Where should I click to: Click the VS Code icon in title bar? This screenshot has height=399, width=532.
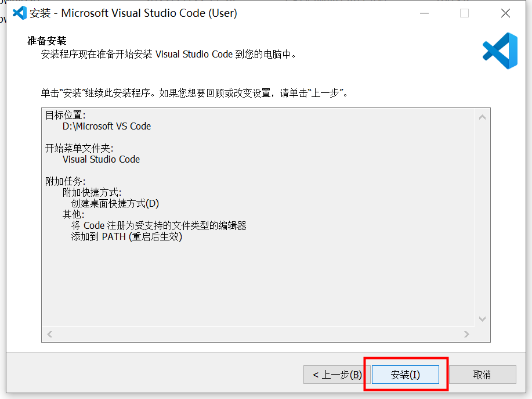pyautogui.click(x=19, y=13)
